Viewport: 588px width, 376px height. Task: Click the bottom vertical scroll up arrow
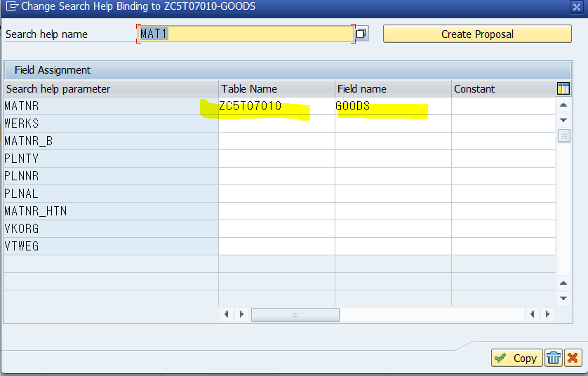click(563, 283)
